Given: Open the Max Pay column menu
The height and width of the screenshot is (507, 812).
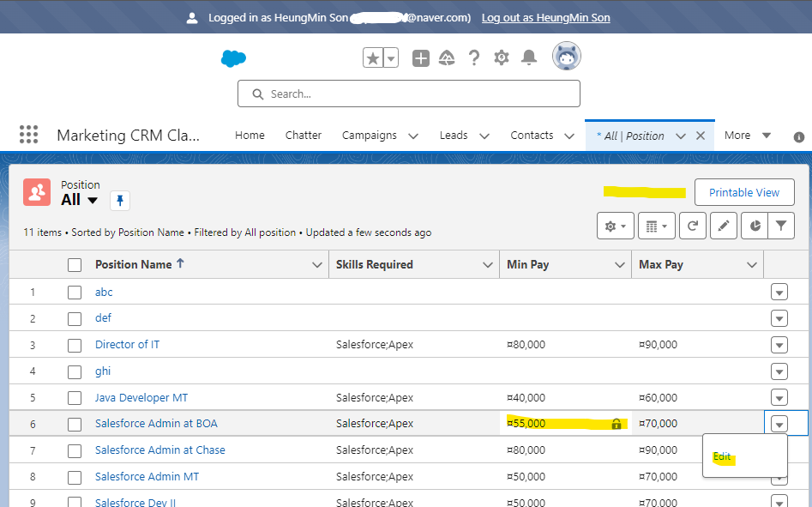Looking at the screenshot, I should pos(751,264).
